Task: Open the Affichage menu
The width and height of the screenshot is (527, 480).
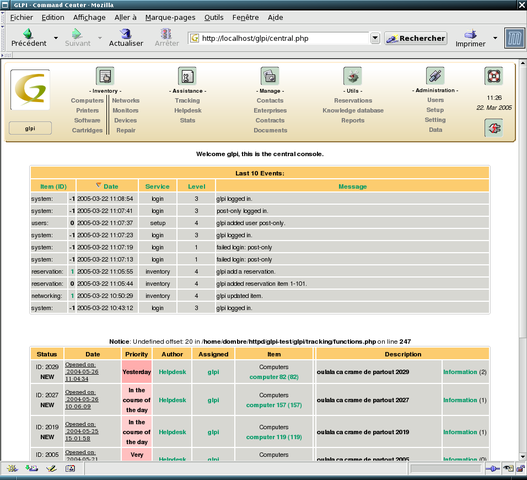Action: [x=89, y=17]
